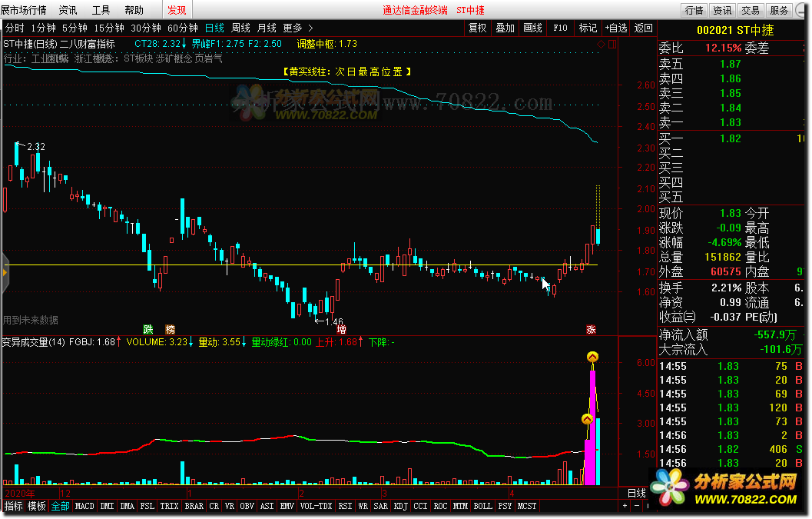Click the 跌 signal tag on the chart
The height and width of the screenshot is (519, 812).
[x=148, y=329]
